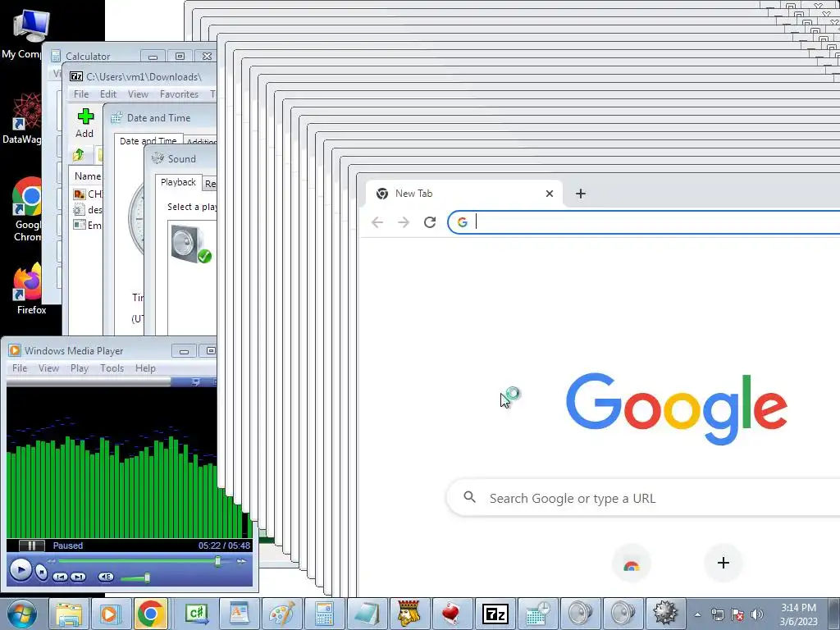The height and width of the screenshot is (630, 840).
Task: Open the Web Store shortcut on new tab page
Action: 631,564
